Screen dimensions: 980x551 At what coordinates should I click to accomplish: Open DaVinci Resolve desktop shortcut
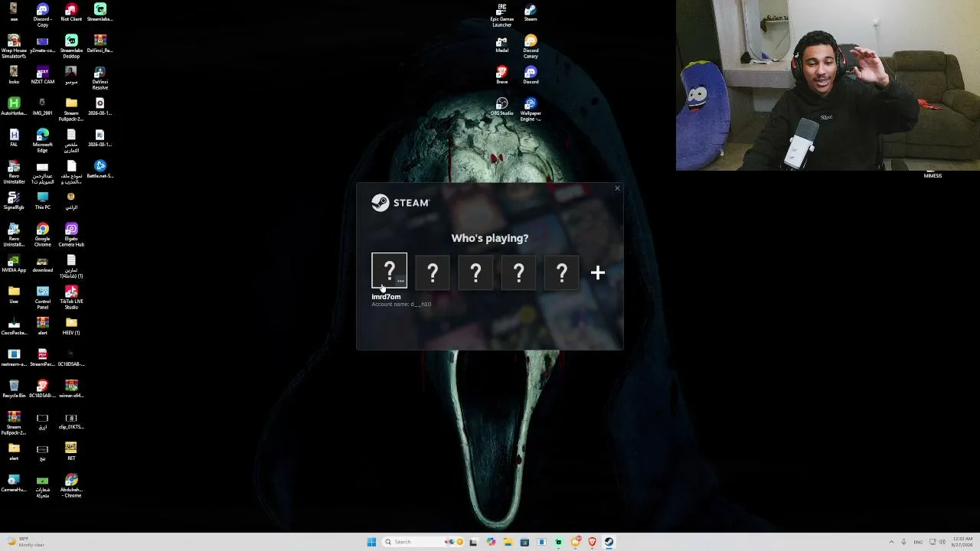coord(100,78)
